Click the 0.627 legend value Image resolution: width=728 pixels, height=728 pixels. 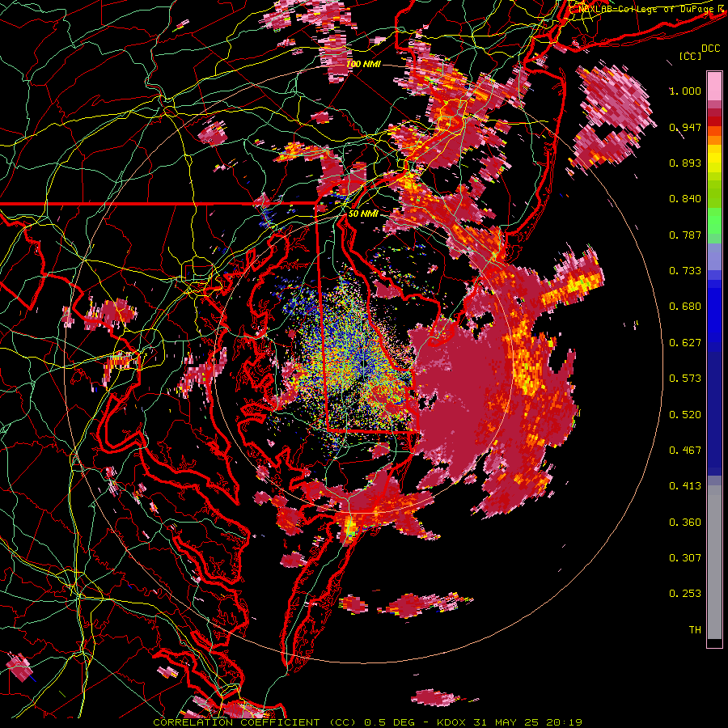tap(685, 343)
